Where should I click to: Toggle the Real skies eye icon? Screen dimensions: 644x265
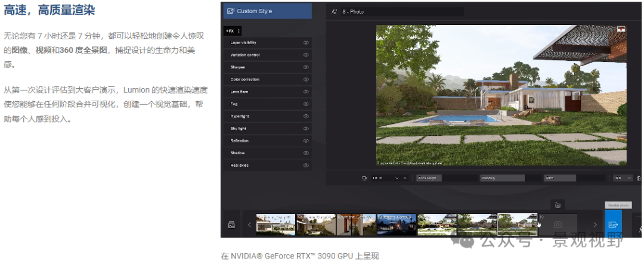pyautogui.click(x=305, y=166)
